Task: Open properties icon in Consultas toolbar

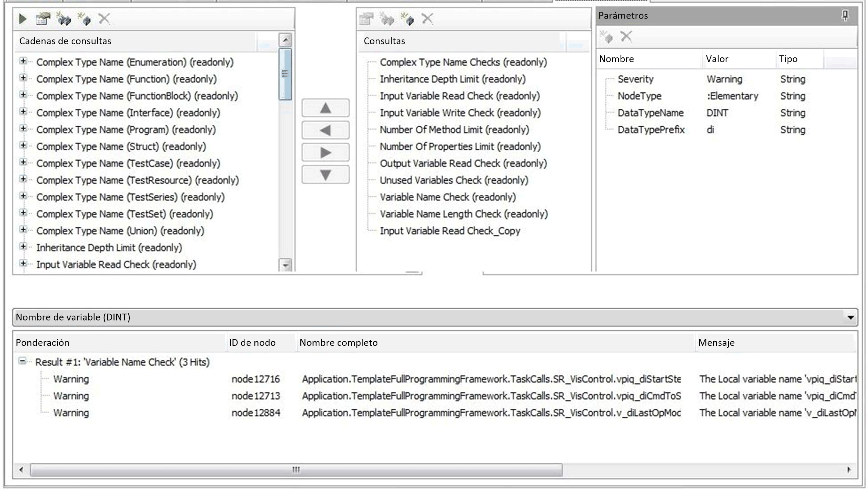Action: 366,19
